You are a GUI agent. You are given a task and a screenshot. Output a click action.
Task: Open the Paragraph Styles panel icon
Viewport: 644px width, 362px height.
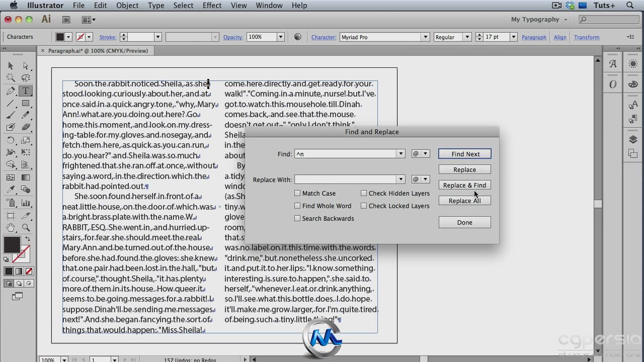(x=633, y=119)
